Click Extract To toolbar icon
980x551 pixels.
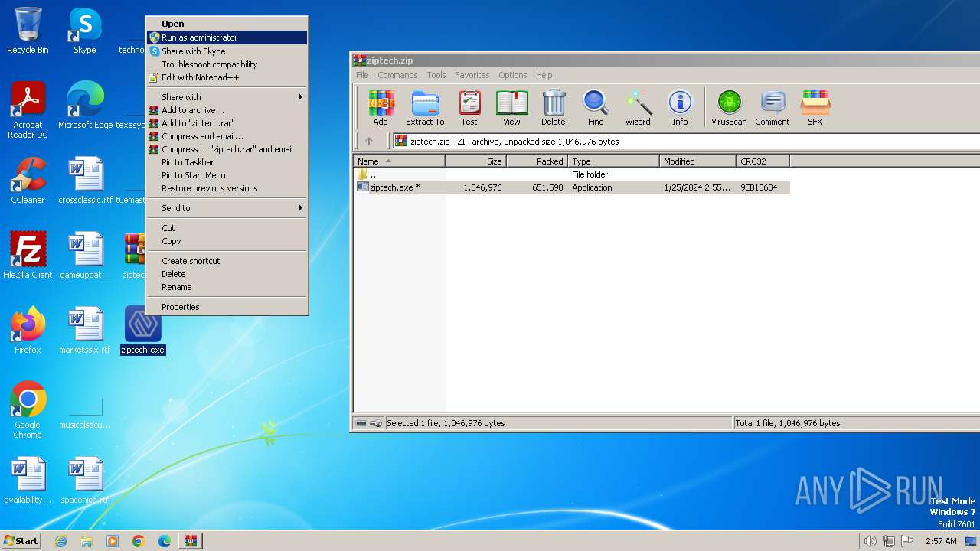425,108
